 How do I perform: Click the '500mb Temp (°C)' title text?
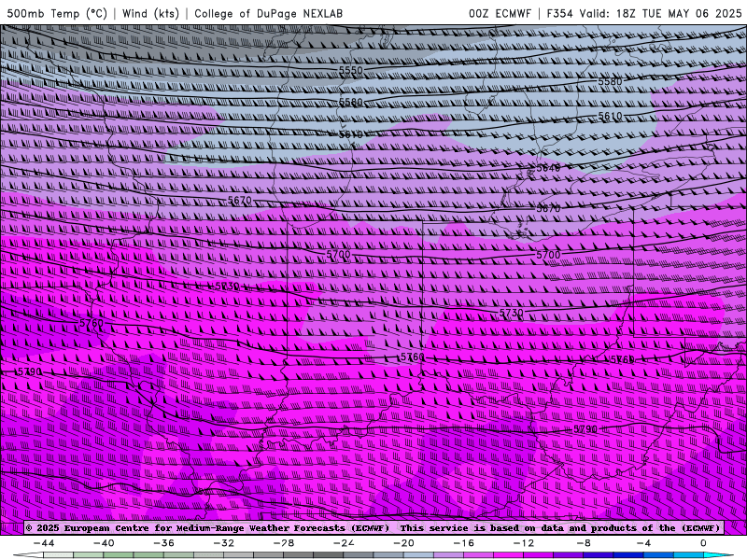pos(57,13)
